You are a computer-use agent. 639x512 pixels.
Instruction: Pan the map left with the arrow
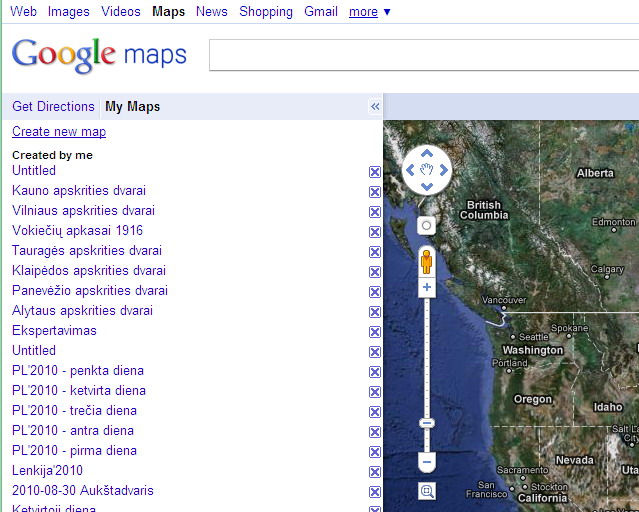tap(410, 171)
